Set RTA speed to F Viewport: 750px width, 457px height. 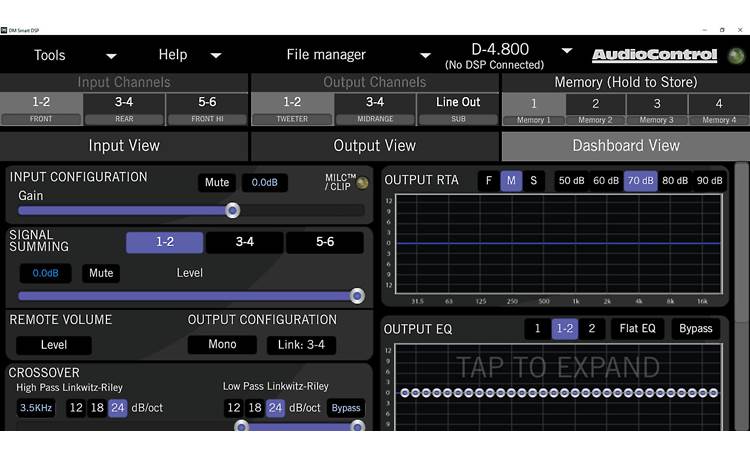click(x=488, y=181)
